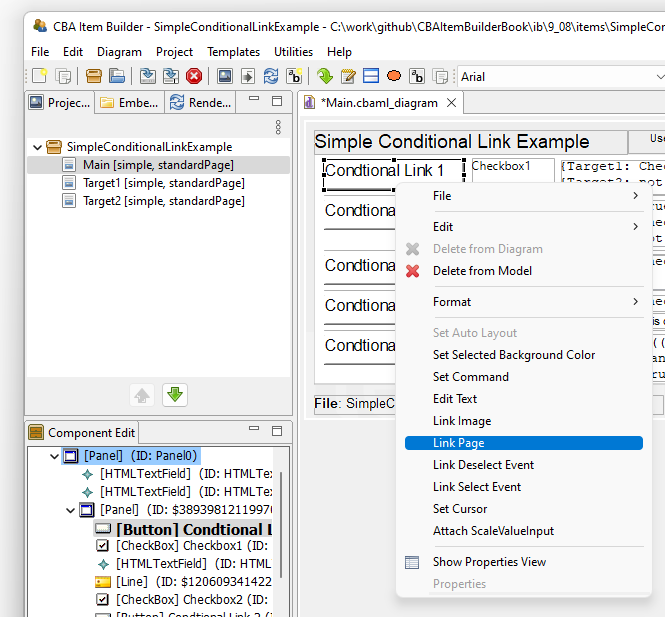Click the red stop icon in toolbar
The width and height of the screenshot is (665, 617).
(x=194, y=76)
